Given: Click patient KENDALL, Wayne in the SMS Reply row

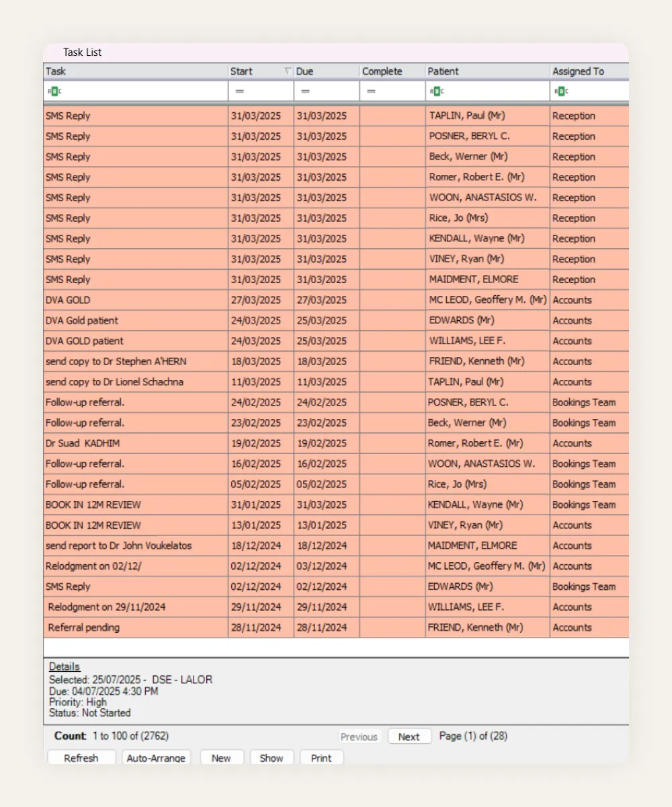Looking at the screenshot, I should pos(488,239).
